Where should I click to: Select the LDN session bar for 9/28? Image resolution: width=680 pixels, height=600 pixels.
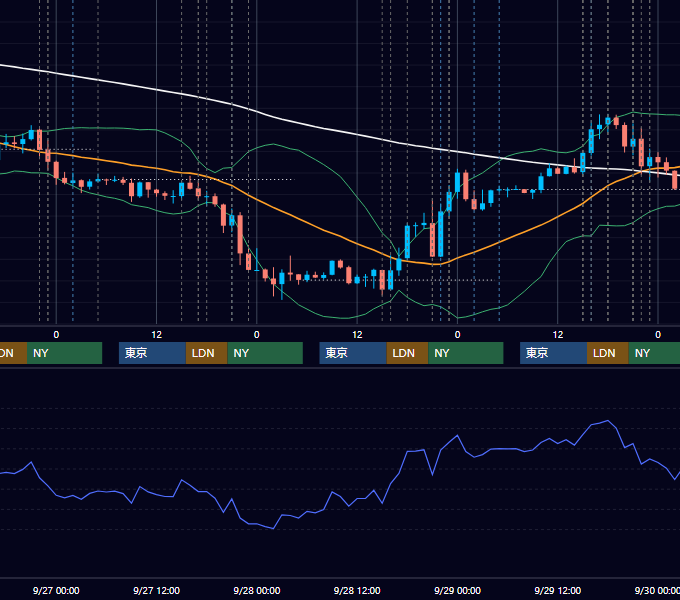407,353
